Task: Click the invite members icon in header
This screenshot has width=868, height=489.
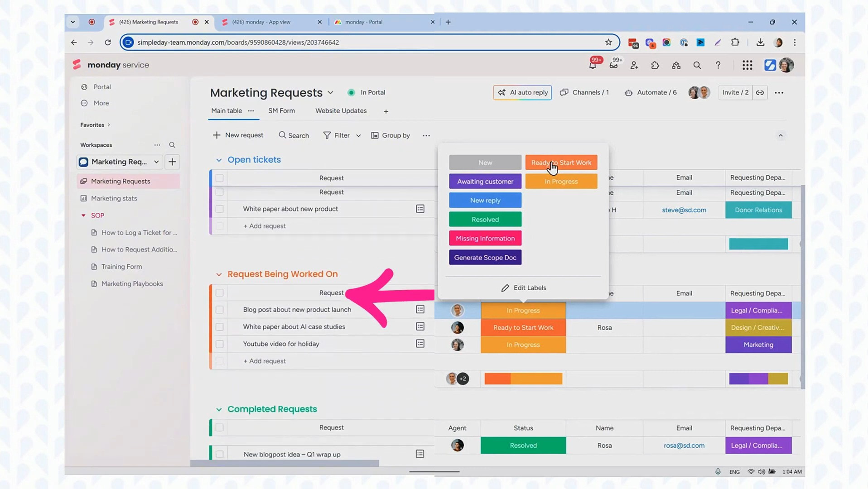Action: pyautogui.click(x=634, y=66)
